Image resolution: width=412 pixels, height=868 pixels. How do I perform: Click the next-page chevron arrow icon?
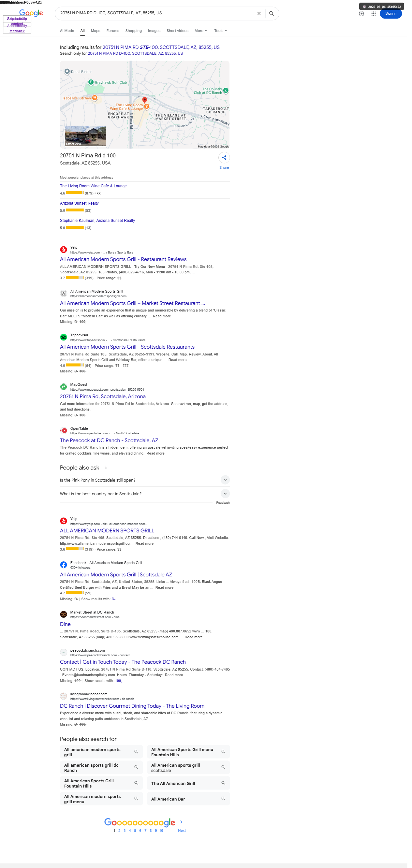click(x=184, y=831)
